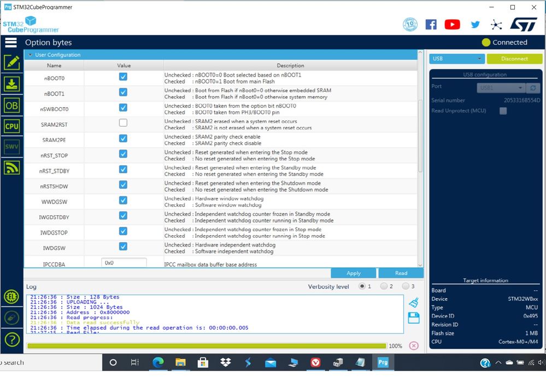Viewport: 546px width, 392px height.
Task: Open the ST community network icon
Action: click(496, 25)
